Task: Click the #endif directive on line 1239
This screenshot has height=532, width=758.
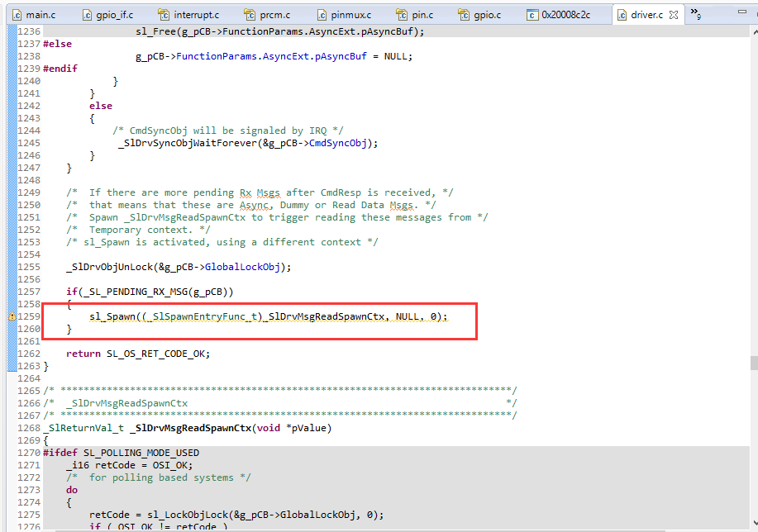Action: (60, 69)
